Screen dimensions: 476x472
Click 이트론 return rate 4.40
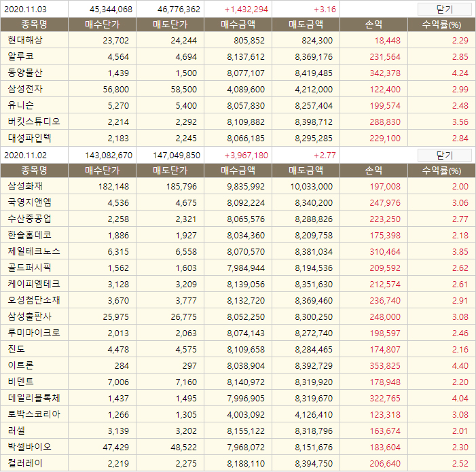pos(460,366)
